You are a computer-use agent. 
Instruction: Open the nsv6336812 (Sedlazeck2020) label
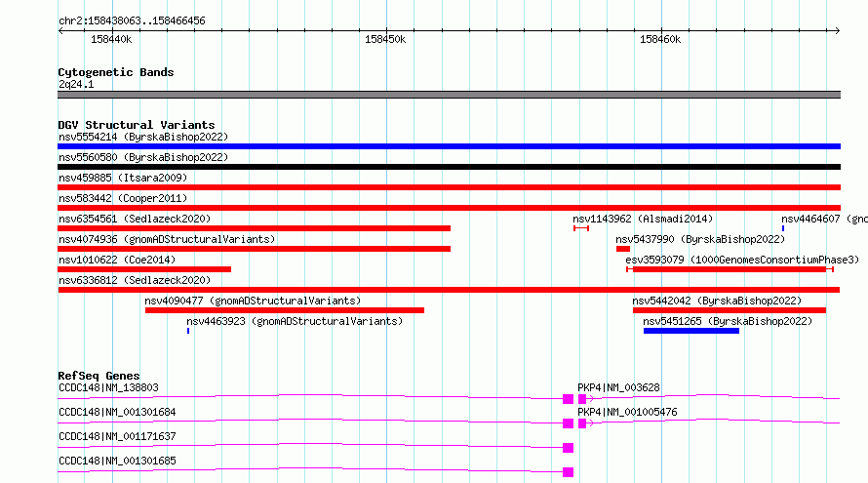point(135,280)
